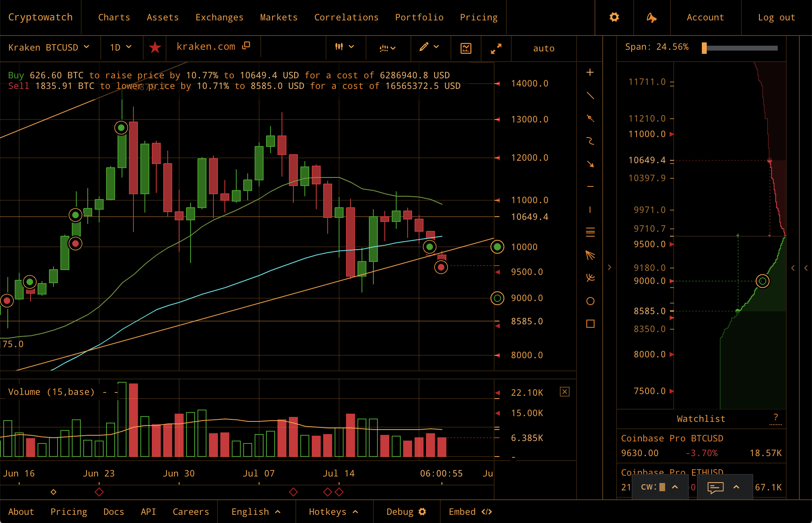The image size is (812, 523).
Task: Go to the Correlations page
Action: tap(346, 17)
